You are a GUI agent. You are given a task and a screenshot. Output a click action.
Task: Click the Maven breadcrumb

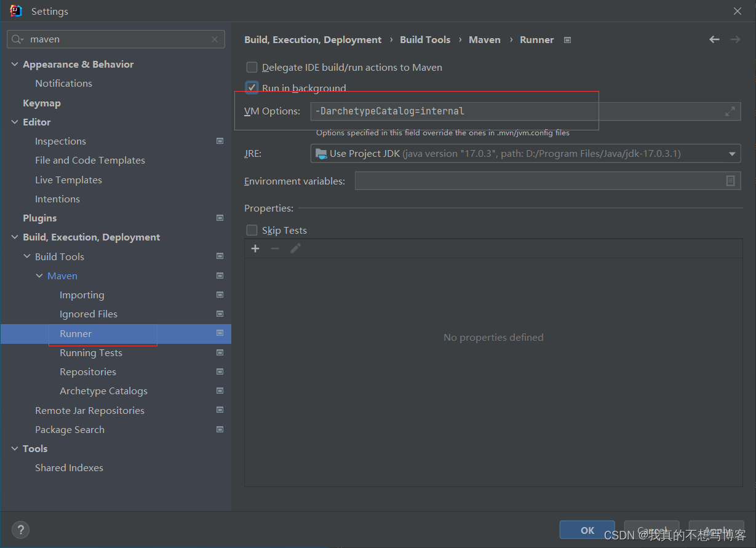point(485,39)
